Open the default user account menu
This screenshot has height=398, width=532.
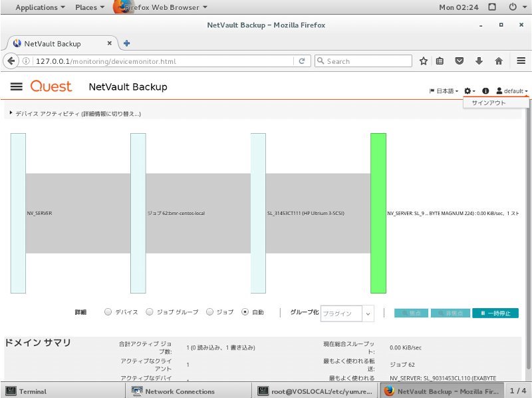point(511,91)
